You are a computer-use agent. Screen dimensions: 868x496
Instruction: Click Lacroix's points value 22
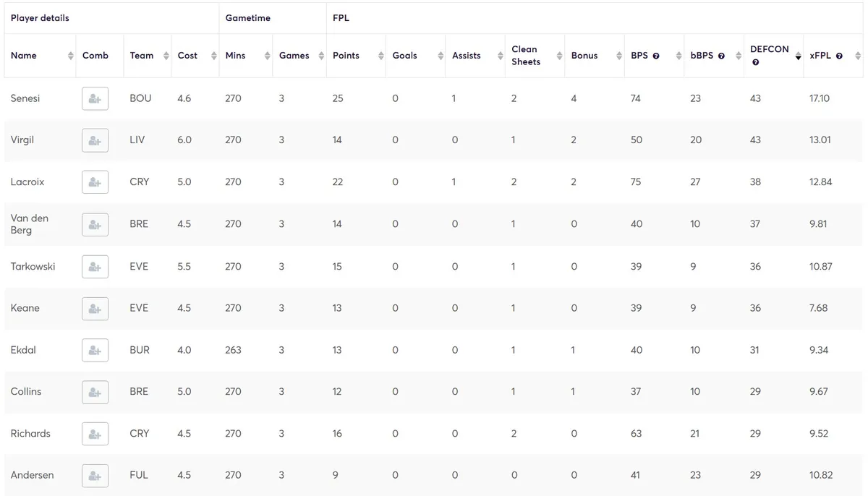pyautogui.click(x=338, y=182)
